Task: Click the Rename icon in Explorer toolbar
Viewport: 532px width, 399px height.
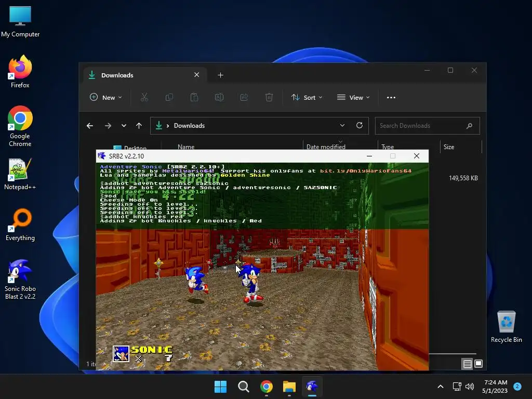Action: pos(219,97)
